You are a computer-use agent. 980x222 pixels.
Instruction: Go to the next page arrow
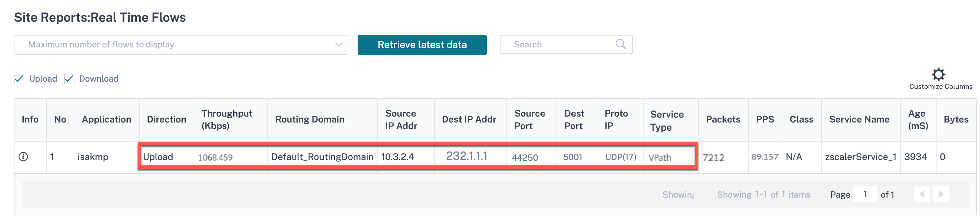pyautogui.click(x=941, y=194)
